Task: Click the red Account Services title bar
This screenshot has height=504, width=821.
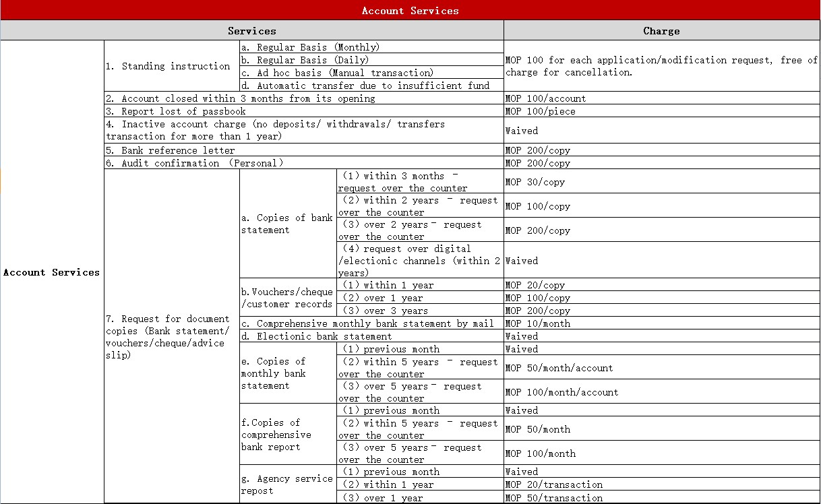Action: (410, 10)
